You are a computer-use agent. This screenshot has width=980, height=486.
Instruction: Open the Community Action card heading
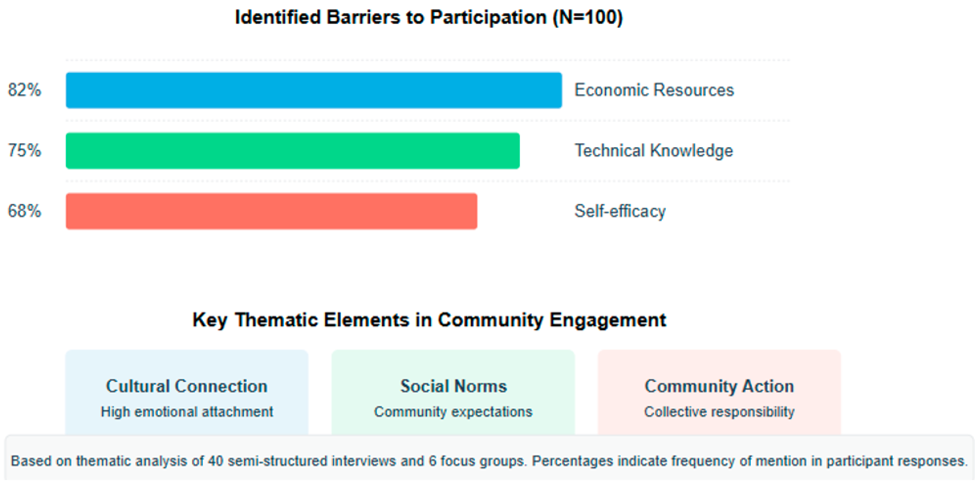(719, 386)
